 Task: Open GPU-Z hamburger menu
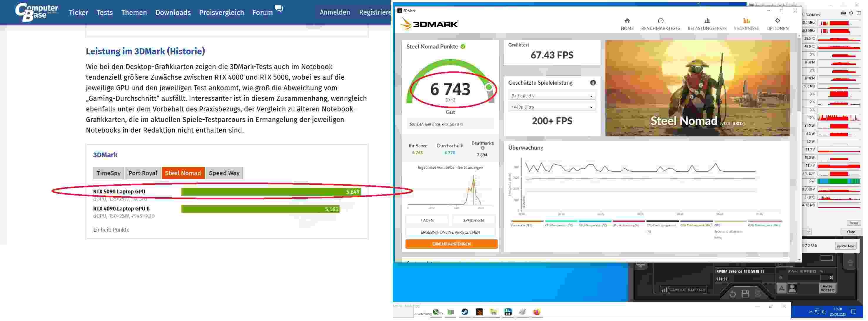click(859, 13)
